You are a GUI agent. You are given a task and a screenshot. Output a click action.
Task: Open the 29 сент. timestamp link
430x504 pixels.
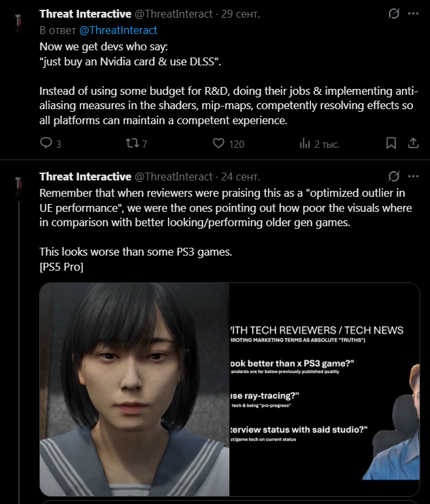point(240,14)
